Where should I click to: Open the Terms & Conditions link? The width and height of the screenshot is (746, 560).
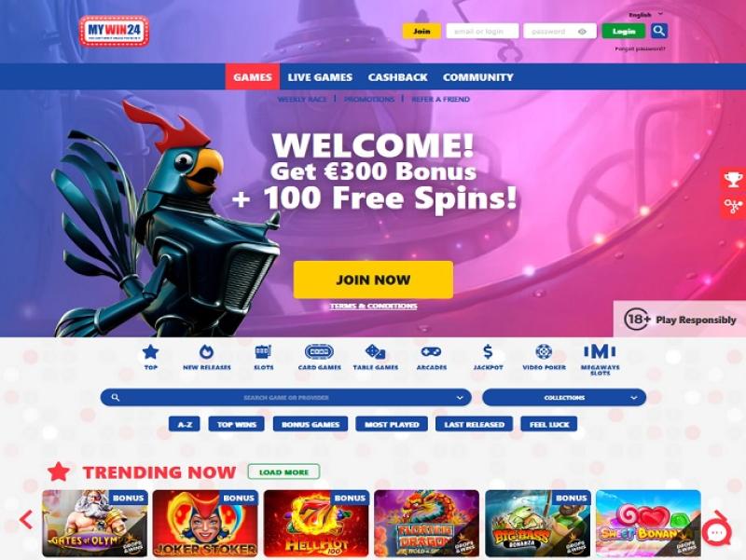tap(374, 307)
